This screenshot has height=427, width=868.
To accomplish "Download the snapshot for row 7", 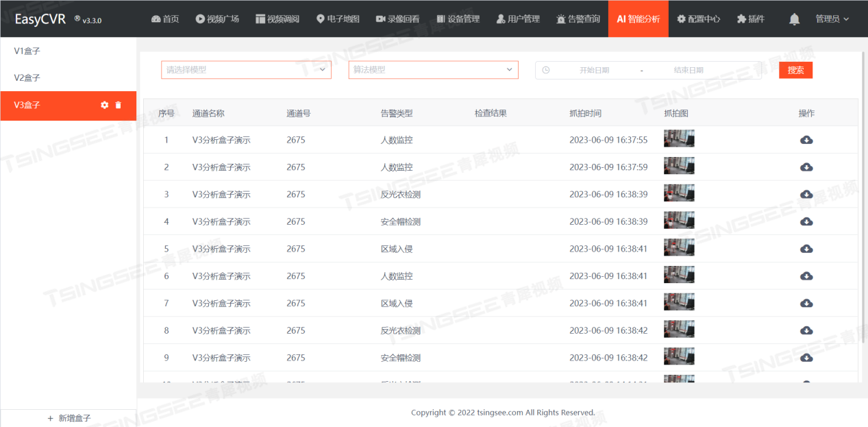I will pyautogui.click(x=806, y=303).
